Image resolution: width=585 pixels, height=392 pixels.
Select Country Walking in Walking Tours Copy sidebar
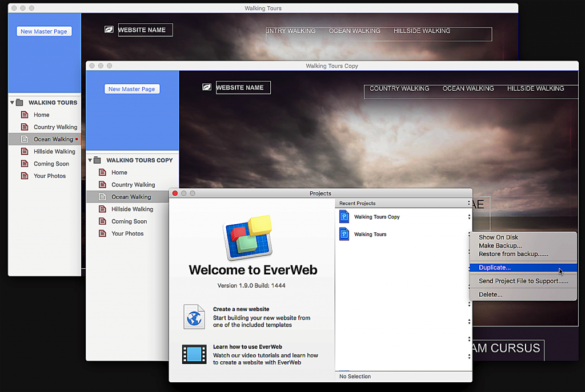coord(133,184)
